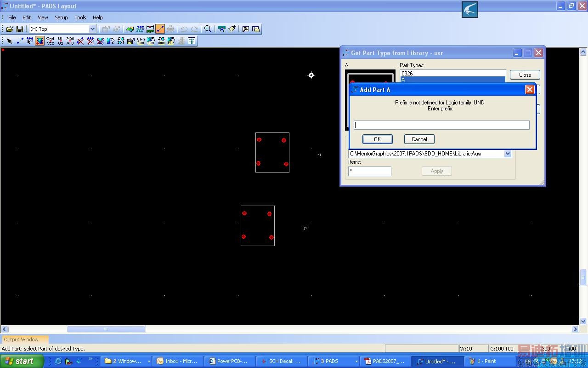Switch to Inbox - Microsoft taskbar button
Viewport: 588px width, 368px height.
pos(177,361)
